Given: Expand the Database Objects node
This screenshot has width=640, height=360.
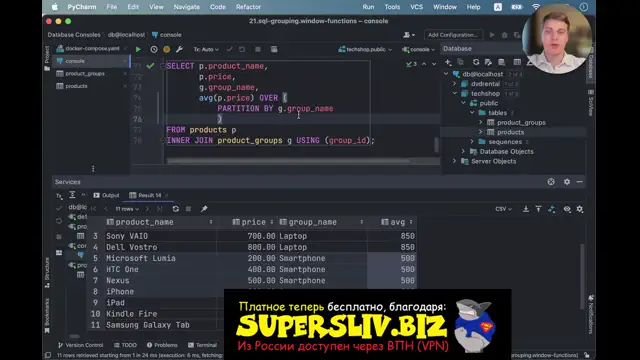Looking at the screenshot, I should click(x=463, y=151).
